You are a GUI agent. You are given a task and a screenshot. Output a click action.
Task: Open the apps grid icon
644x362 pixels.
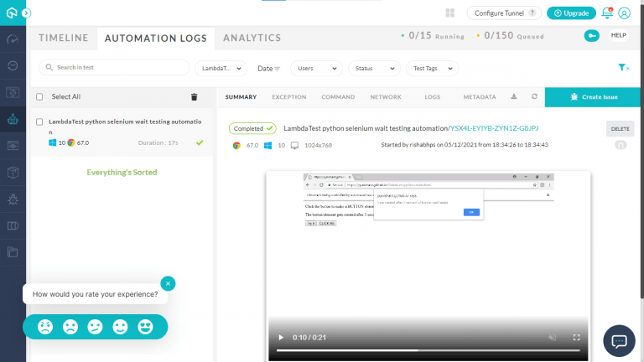450,13
